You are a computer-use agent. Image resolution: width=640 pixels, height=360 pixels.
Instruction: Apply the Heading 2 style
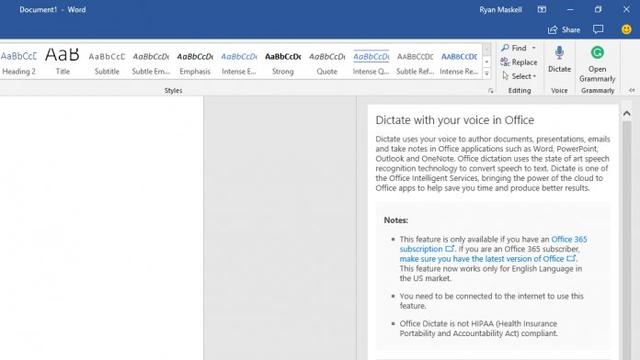pos(19,62)
